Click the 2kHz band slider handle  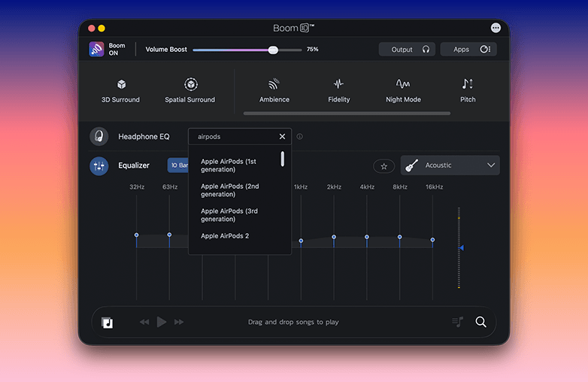click(334, 237)
